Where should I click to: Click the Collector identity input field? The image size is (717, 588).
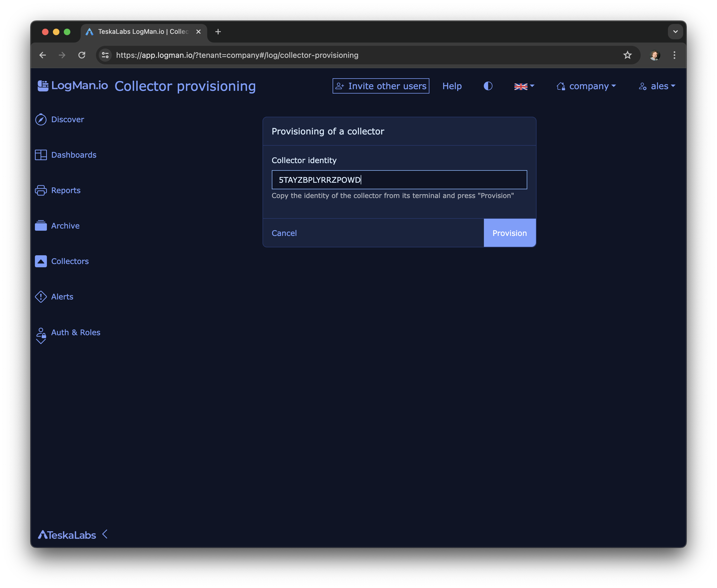coord(399,180)
